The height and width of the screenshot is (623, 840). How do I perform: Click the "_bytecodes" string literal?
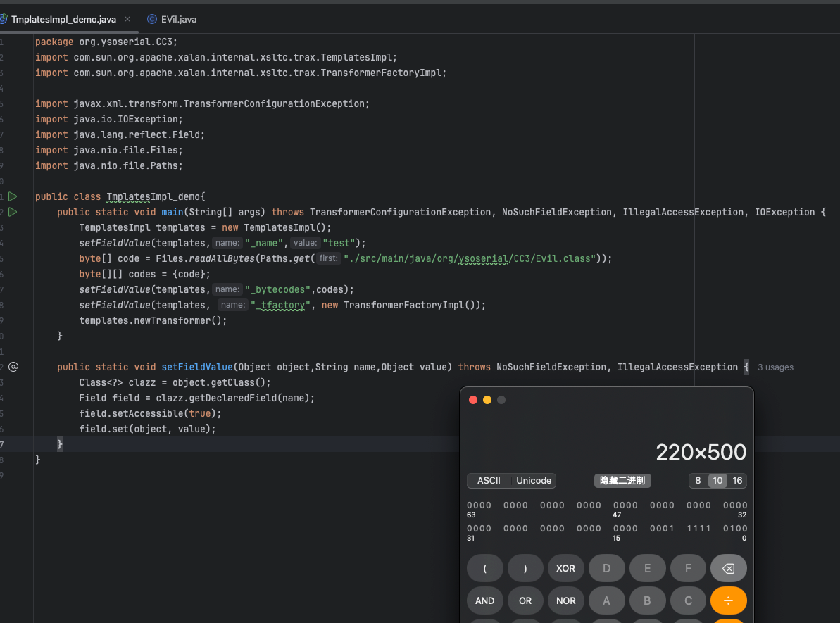pyautogui.click(x=278, y=290)
